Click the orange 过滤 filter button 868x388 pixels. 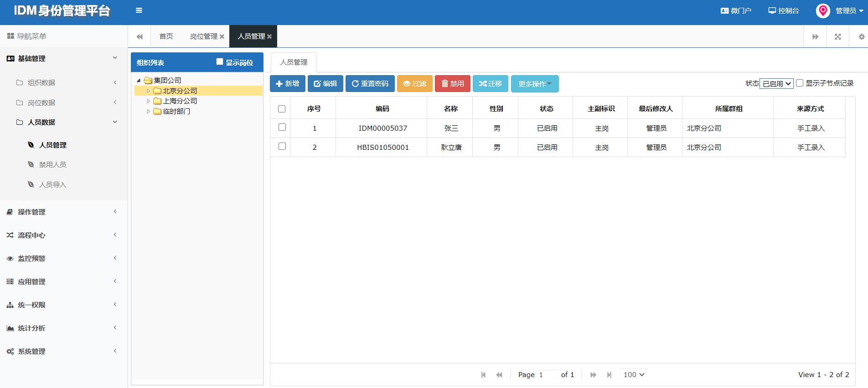[415, 84]
